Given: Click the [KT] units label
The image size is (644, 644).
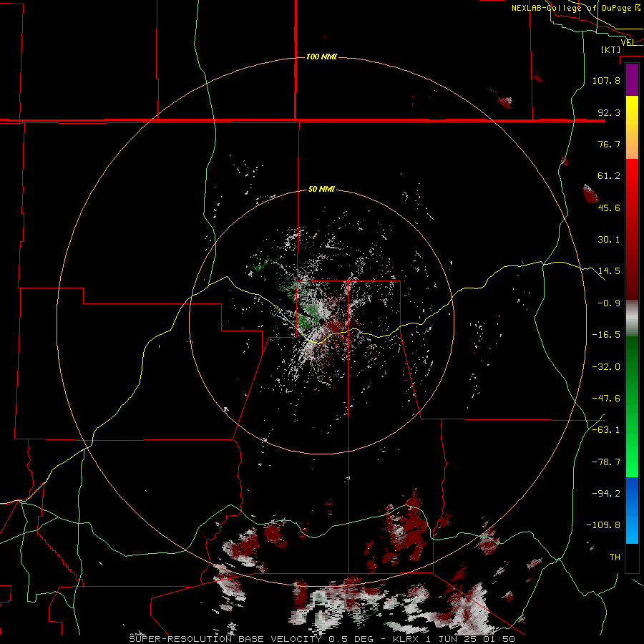Looking at the screenshot, I should pos(611,49).
